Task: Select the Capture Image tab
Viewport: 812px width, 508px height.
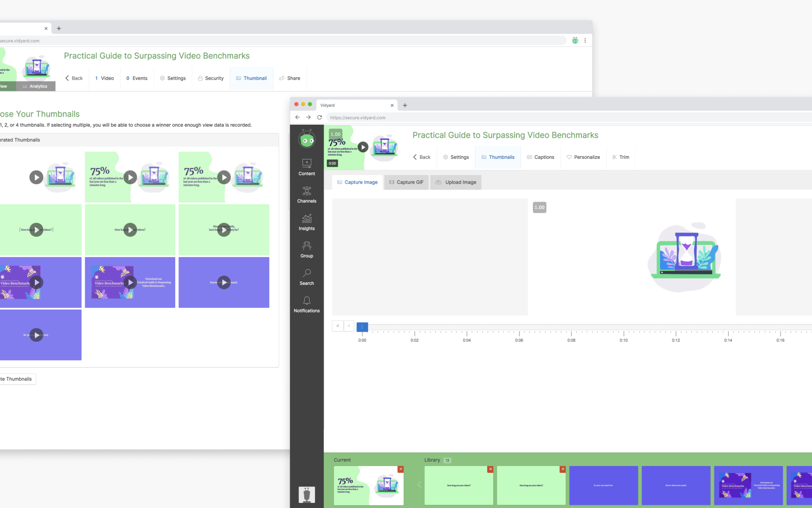Action: click(357, 182)
